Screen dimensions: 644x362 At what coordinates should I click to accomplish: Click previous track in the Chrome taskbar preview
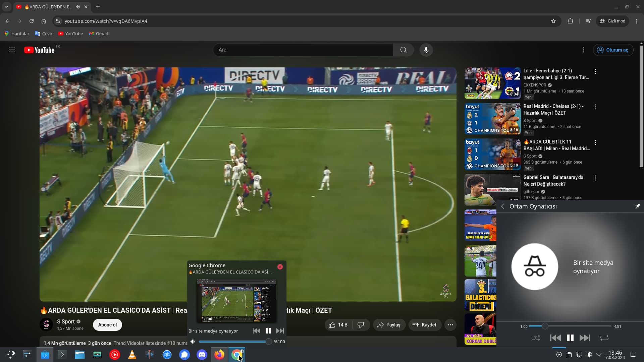click(x=257, y=331)
